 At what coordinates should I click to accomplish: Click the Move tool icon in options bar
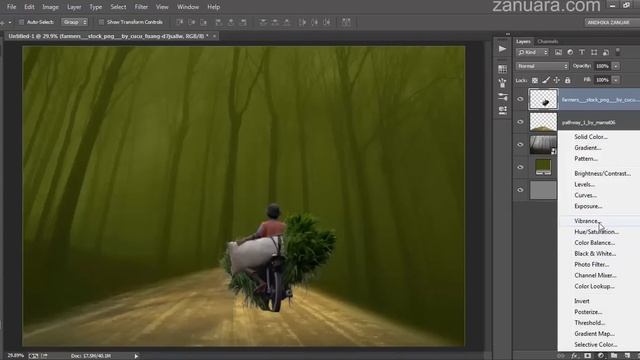point(2,22)
